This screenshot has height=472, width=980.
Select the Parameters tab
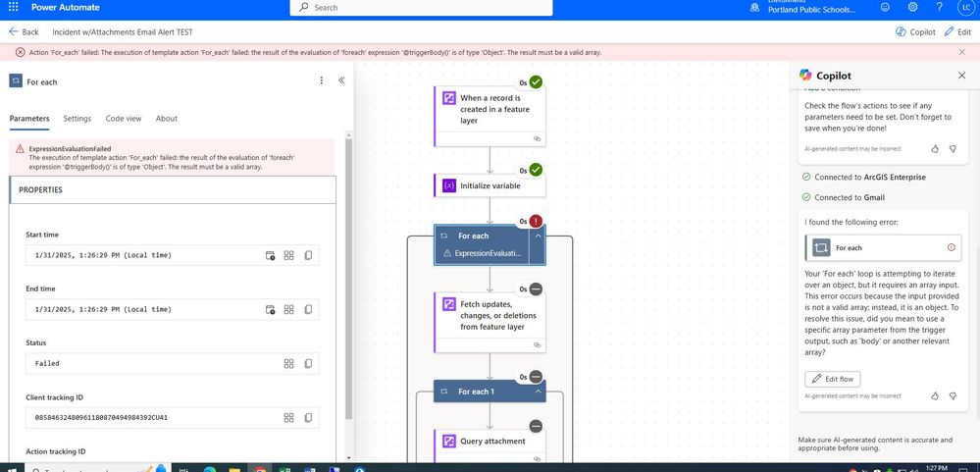pyautogui.click(x=29, y=118)
